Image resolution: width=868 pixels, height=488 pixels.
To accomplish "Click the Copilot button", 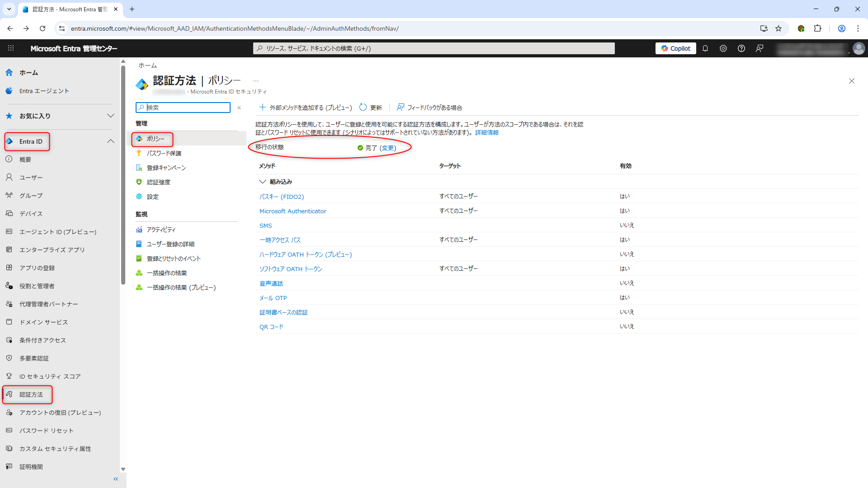I will [675, 48].
